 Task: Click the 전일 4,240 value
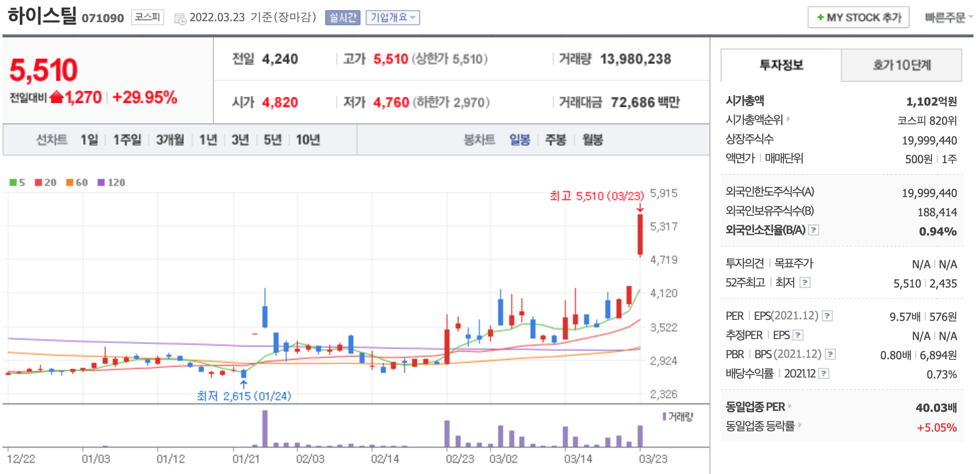tap(280, 59)
